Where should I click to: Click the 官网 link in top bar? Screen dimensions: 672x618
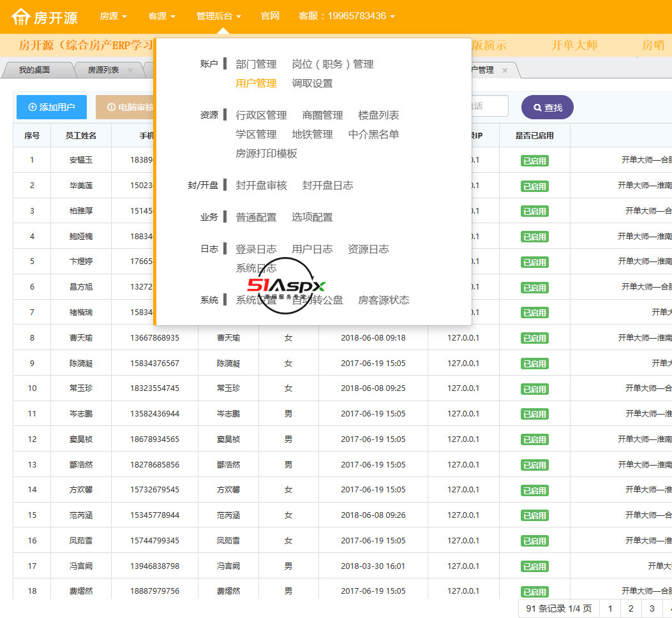270,16
